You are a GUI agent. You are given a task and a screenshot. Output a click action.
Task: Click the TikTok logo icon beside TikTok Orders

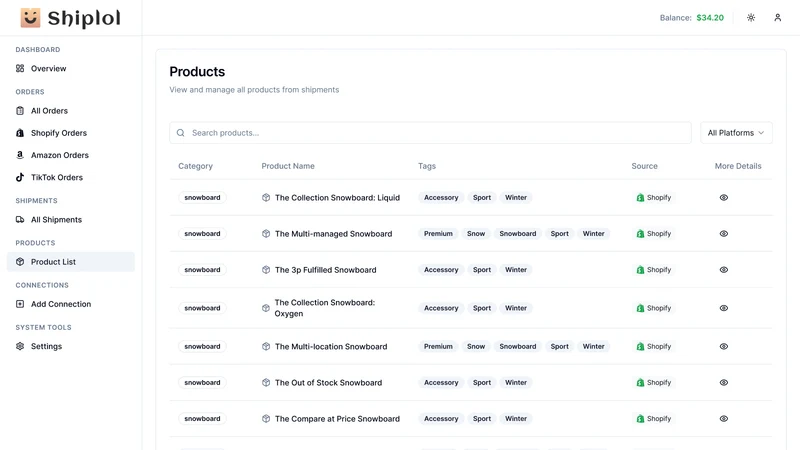pos(20,177)
